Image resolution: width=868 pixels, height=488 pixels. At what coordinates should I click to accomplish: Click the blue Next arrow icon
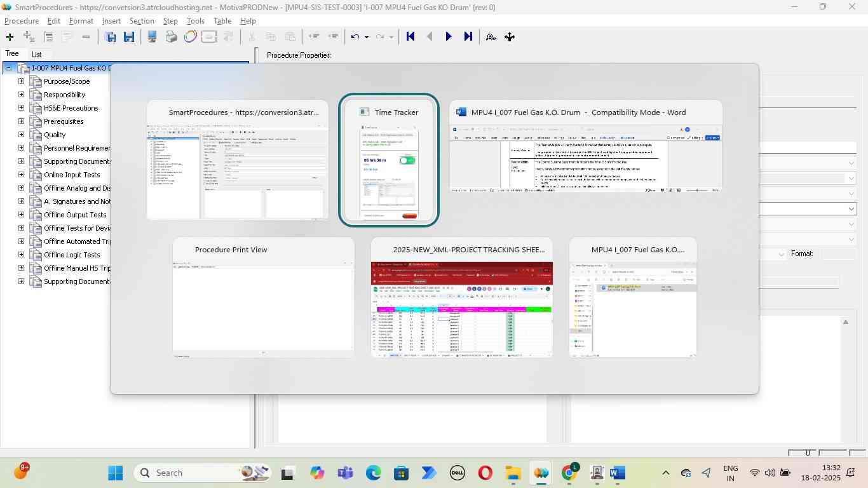click(x=449, y=37)
